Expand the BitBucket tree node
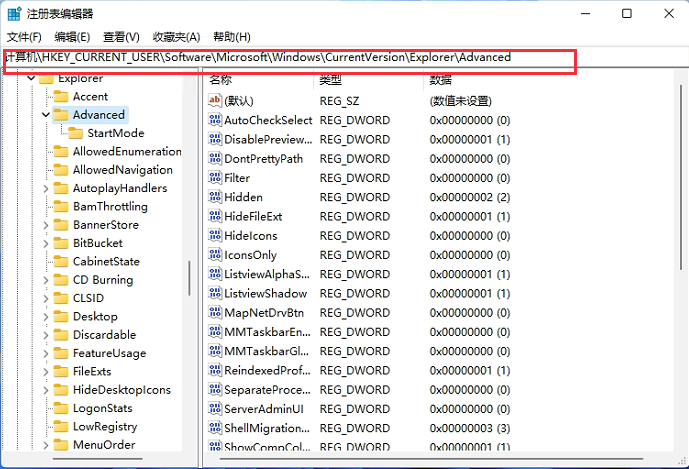Viewport: 689px width, 469px height. pos(46,244)
